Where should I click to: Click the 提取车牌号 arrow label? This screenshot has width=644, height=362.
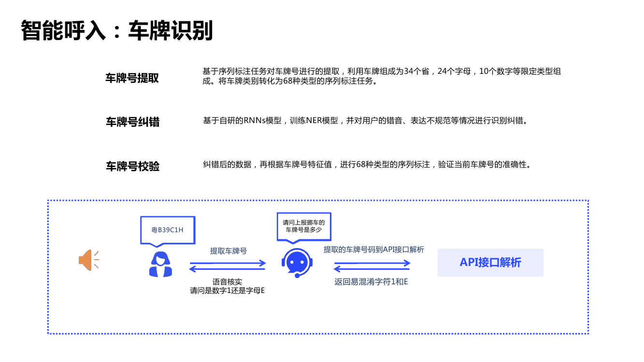point(228,251)
